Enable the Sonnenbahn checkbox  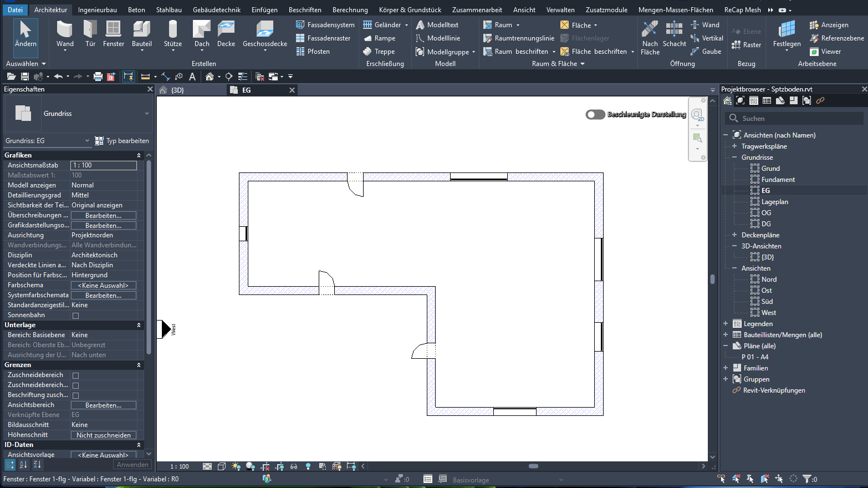[x=76, y=316]
